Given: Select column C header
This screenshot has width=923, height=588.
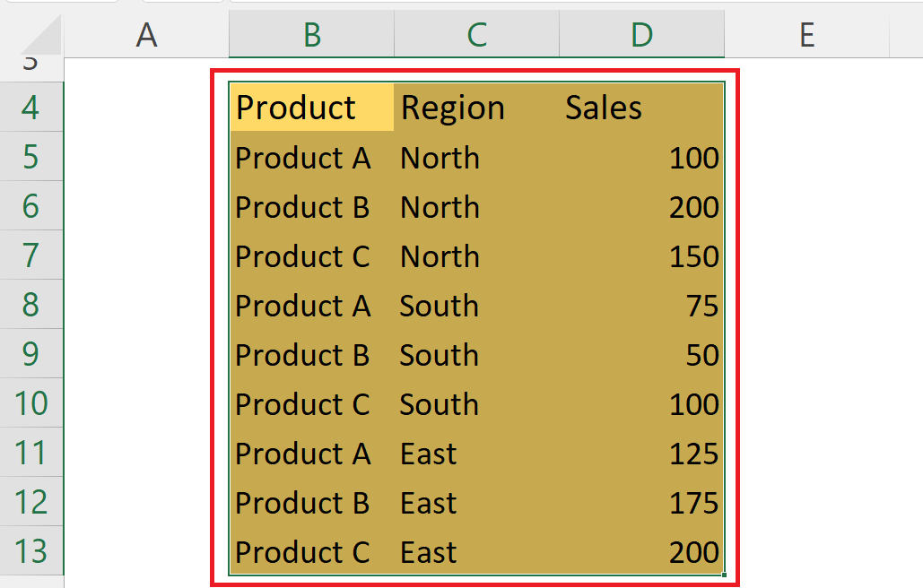Looking at the screenshot, I should [x=476, y=35].
